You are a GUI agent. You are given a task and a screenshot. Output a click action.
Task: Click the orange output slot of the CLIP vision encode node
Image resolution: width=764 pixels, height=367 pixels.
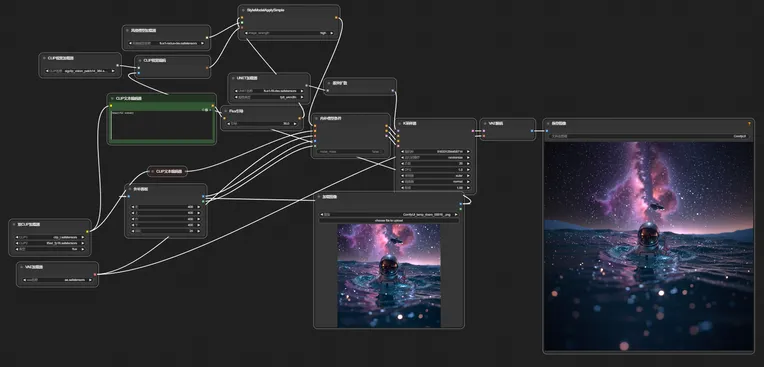207,68
